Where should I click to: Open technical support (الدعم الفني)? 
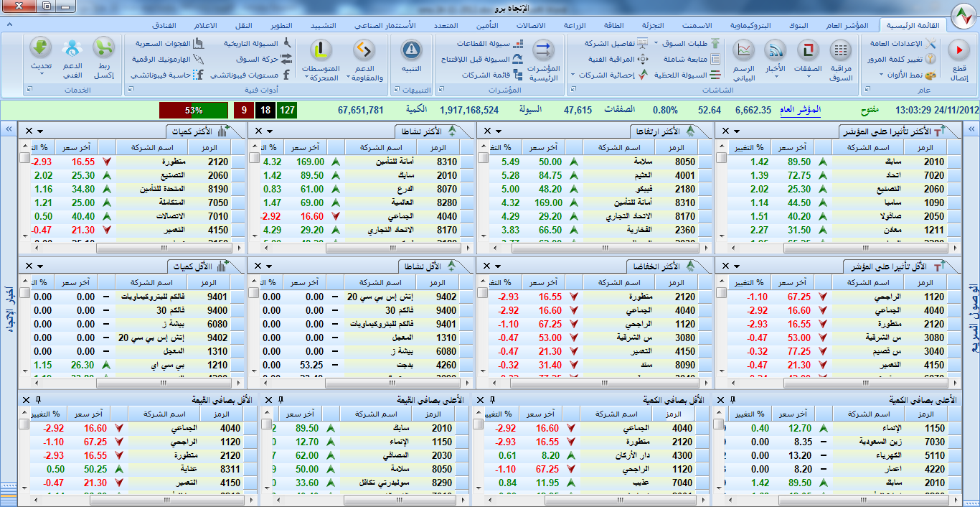click(72, 58)
